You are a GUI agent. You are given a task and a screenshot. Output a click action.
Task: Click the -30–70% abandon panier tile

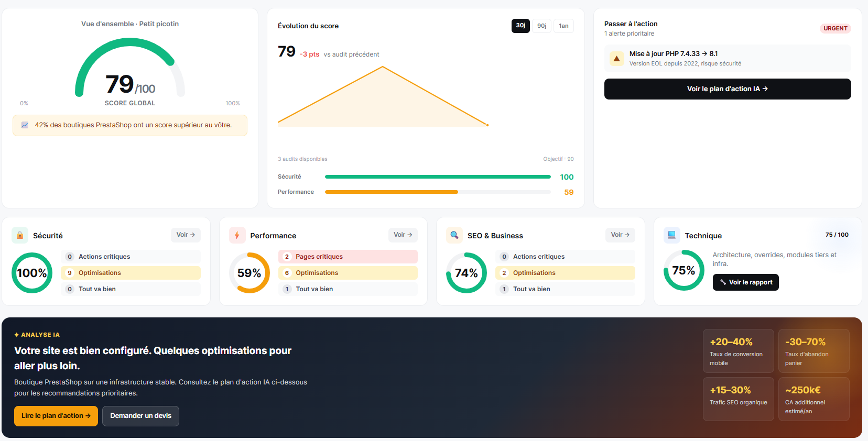click(814, 351)
